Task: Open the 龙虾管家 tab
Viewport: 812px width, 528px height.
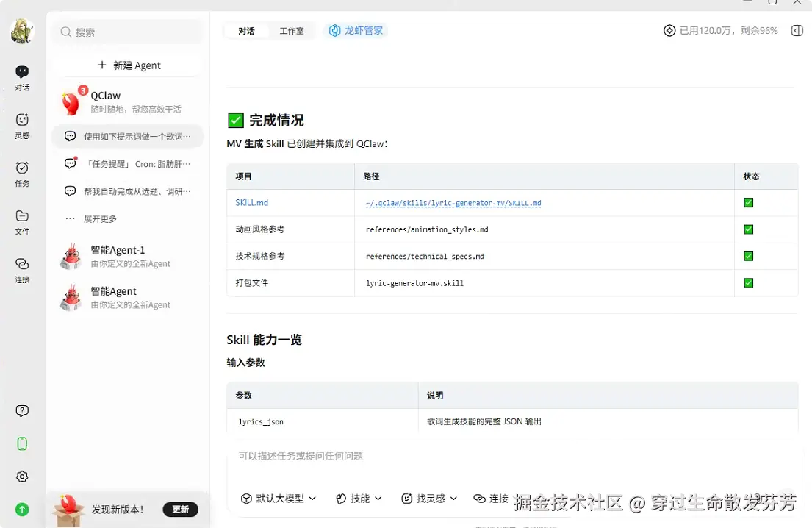Action: click(x=356, y=31)
